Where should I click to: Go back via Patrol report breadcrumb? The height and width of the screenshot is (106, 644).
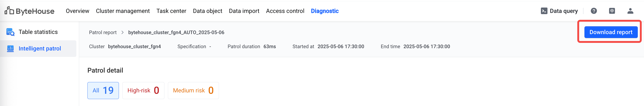coord(103,32)
